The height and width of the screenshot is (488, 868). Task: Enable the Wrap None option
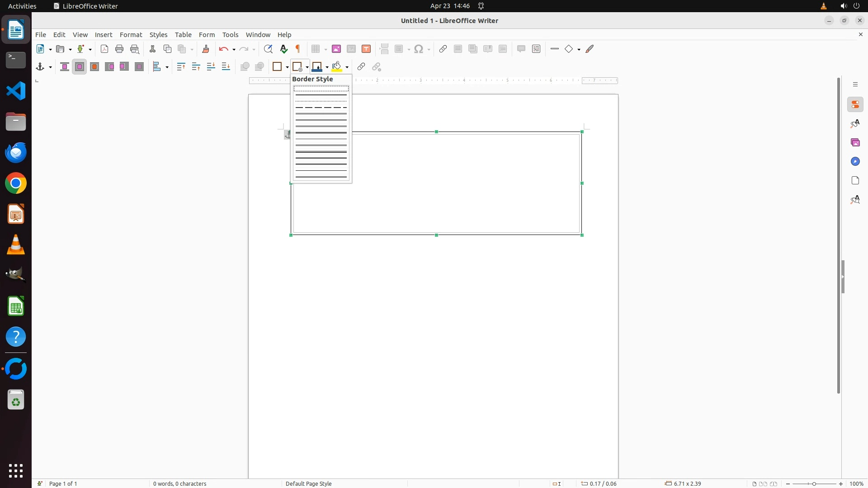tap(65, 67)
